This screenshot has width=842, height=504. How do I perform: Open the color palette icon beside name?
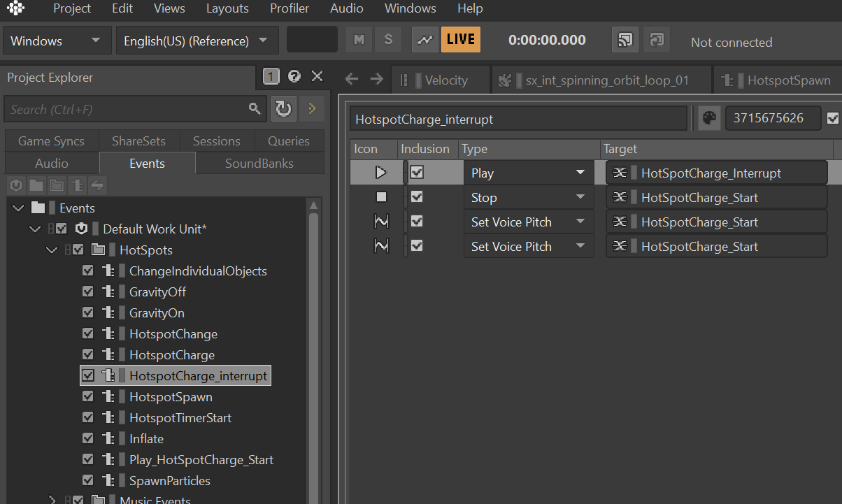click(x=709, y=118)
